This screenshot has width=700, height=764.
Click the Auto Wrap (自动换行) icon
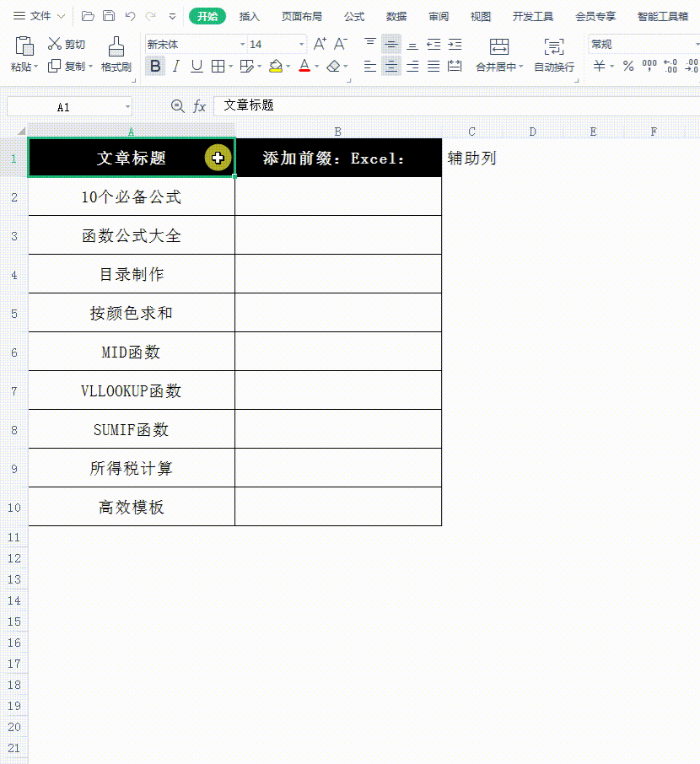(553, 47)
